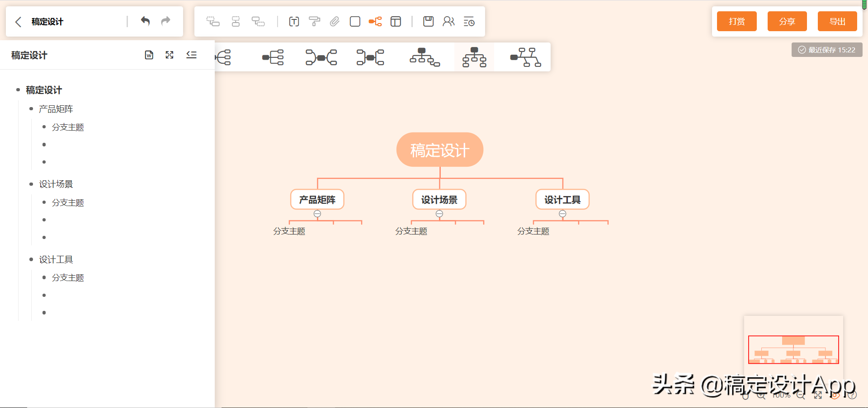This screenshot has height=408, width=868.
Task: Select 分支主题 under 设计场景 in outline
Action: [68, 203]
